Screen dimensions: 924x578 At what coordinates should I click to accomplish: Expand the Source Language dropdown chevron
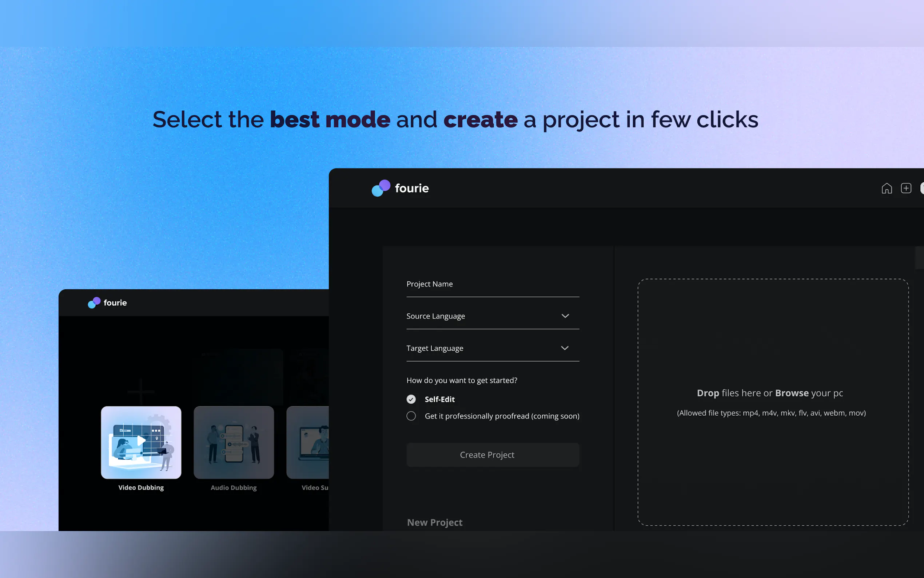coord(565,316)
